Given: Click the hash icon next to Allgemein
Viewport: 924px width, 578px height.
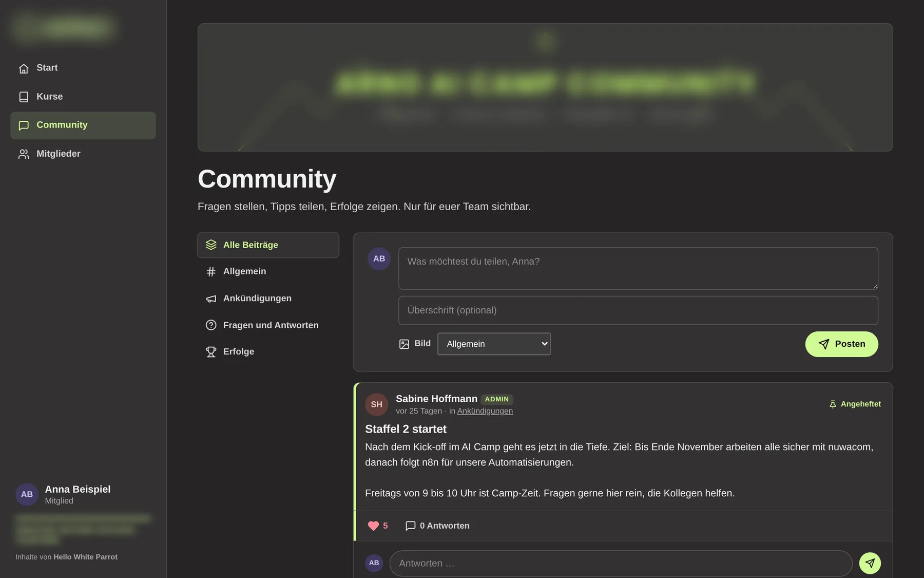Looking at the screenshot, I should 211,272.
